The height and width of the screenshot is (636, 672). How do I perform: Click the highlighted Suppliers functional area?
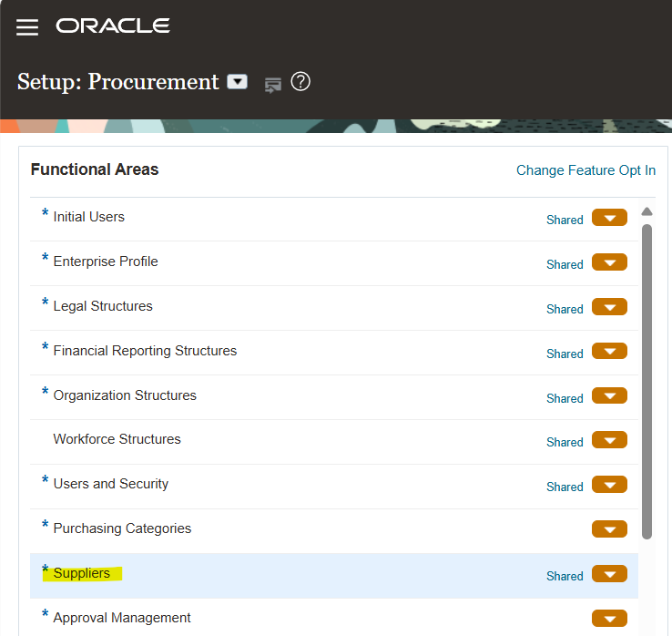point(82,573)
